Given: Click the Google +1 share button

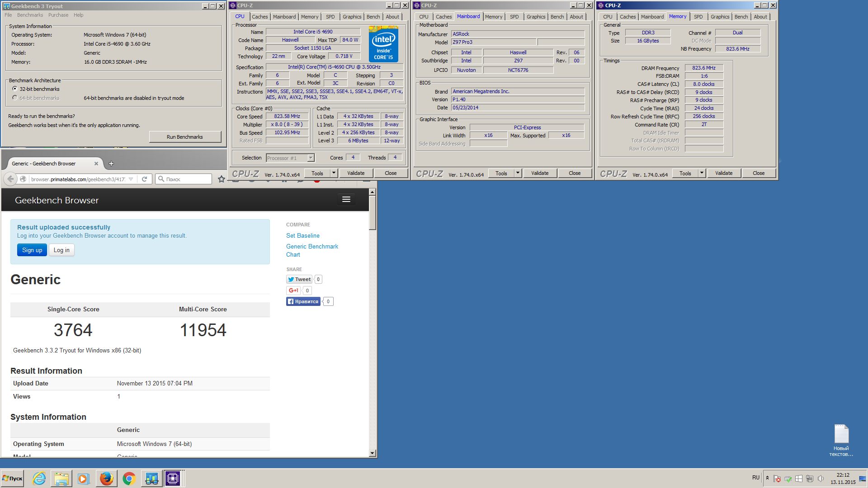Looking at the screenshot, I should [x=293, y=291].
